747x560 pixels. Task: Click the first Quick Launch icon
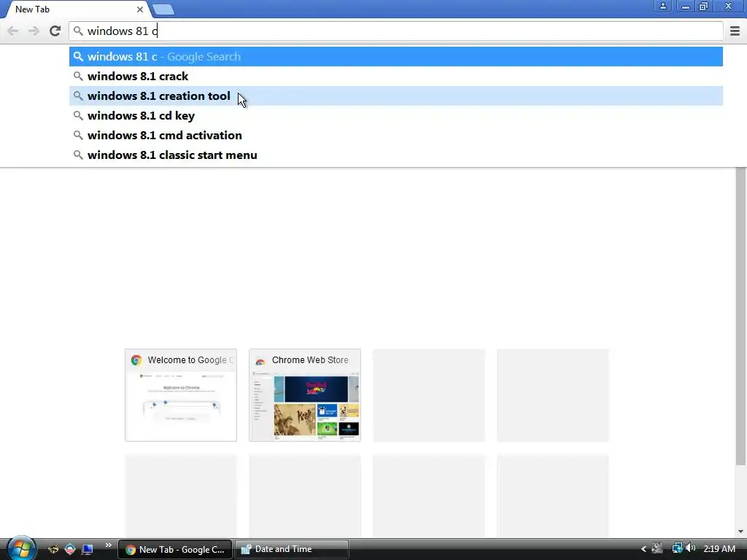[53, 550]
